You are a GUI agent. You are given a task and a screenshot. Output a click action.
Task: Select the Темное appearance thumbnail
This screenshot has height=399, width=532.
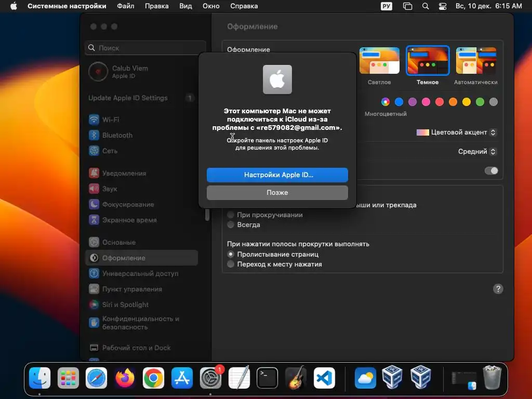tap(428, 60)
